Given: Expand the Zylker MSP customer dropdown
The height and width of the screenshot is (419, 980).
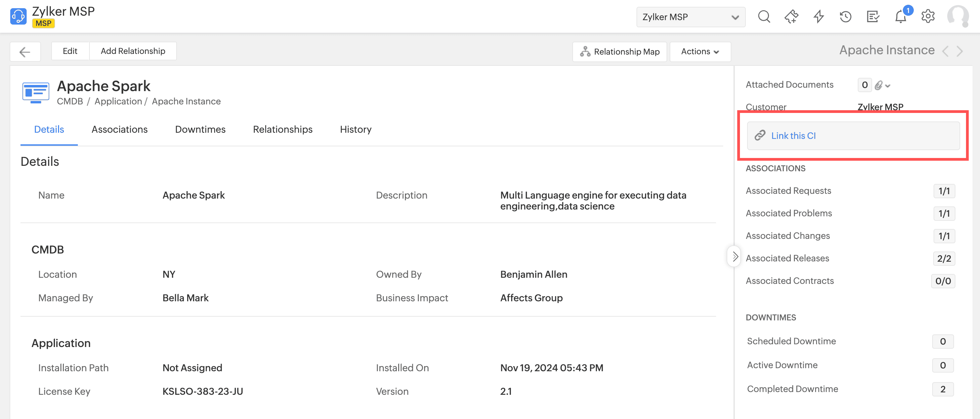Looking at the screenshot, I should click(x=690, y=17).
